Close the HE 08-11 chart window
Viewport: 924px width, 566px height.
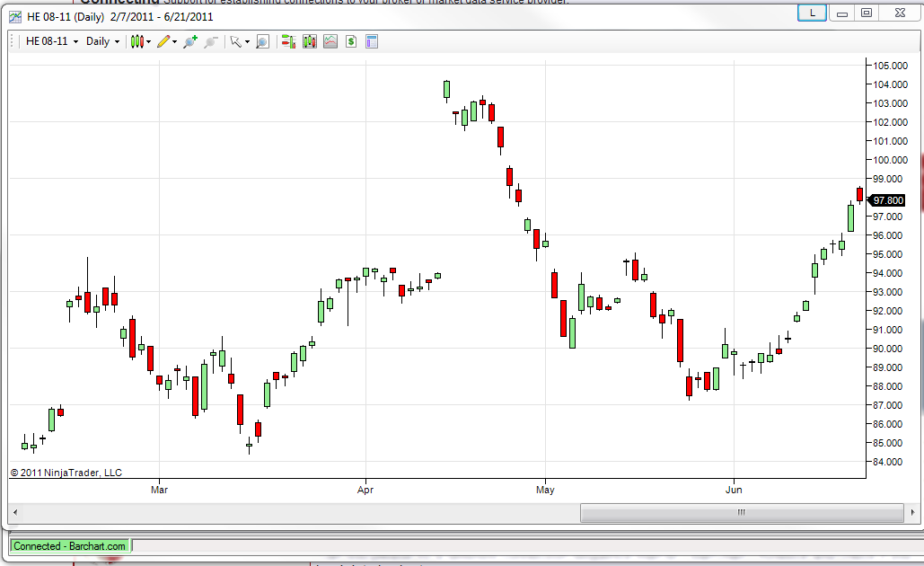point(900,13)
